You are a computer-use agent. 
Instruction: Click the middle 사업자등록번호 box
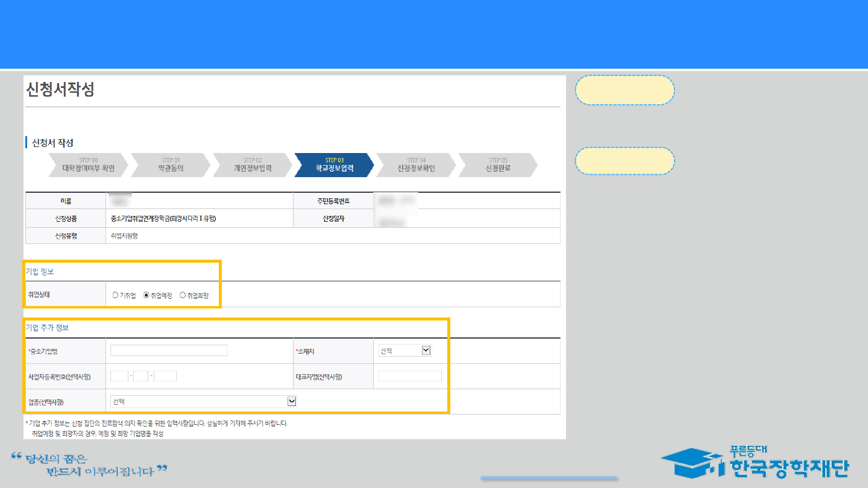(141, 376)
